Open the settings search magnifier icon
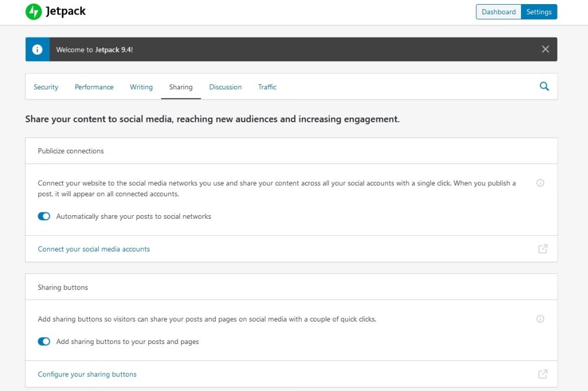This screenshot has height=391, width=588. pyautogui.click(x=544, y=86)
